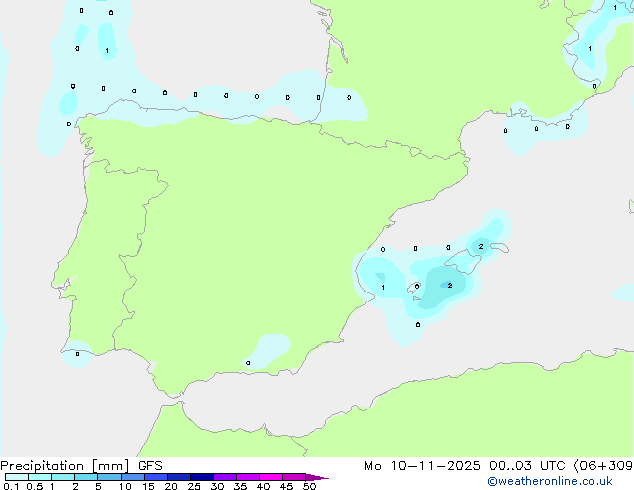Select the '5' legend scale label

tap(98, 486)
